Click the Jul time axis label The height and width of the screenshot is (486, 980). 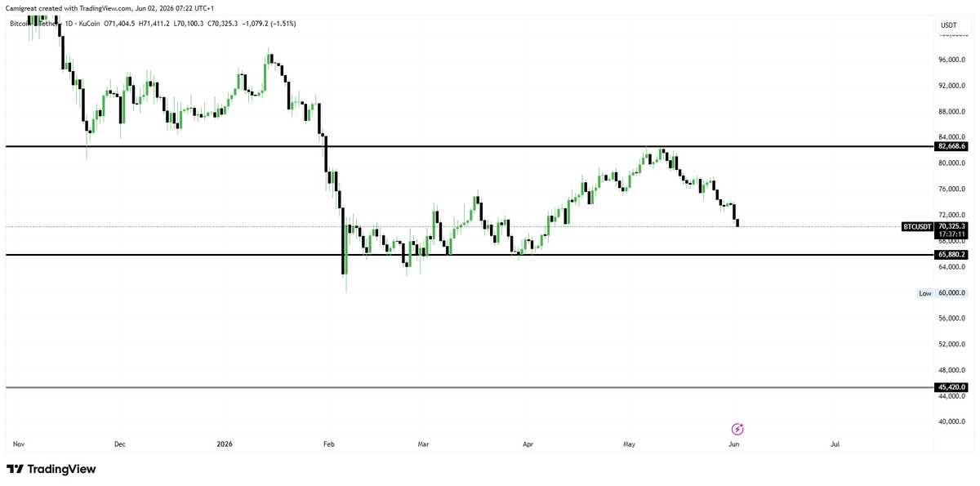pyautogui.click(x=835, y=444)
